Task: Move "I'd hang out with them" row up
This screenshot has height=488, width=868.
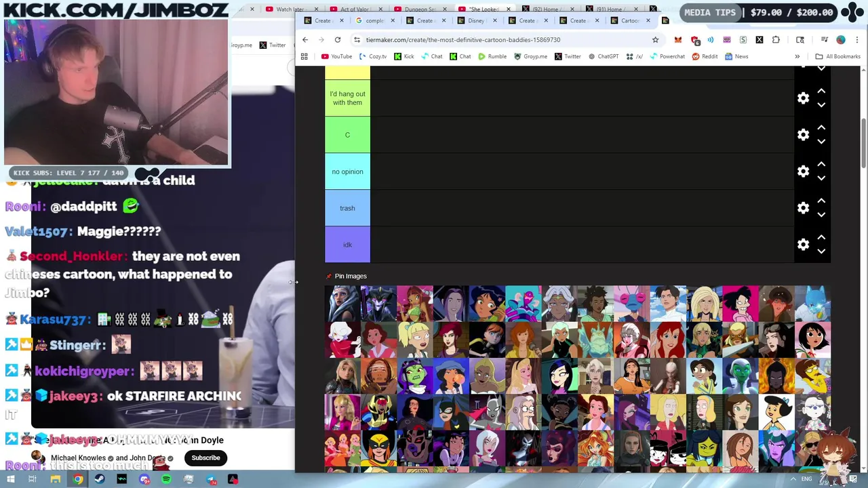Action: (821, 91)
